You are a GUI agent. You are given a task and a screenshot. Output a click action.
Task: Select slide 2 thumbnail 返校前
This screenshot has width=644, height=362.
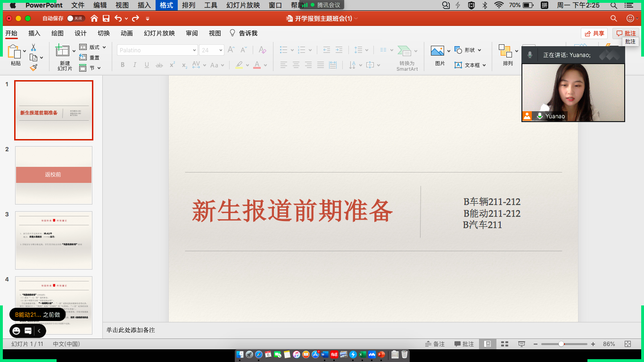[x=54, y=175]
